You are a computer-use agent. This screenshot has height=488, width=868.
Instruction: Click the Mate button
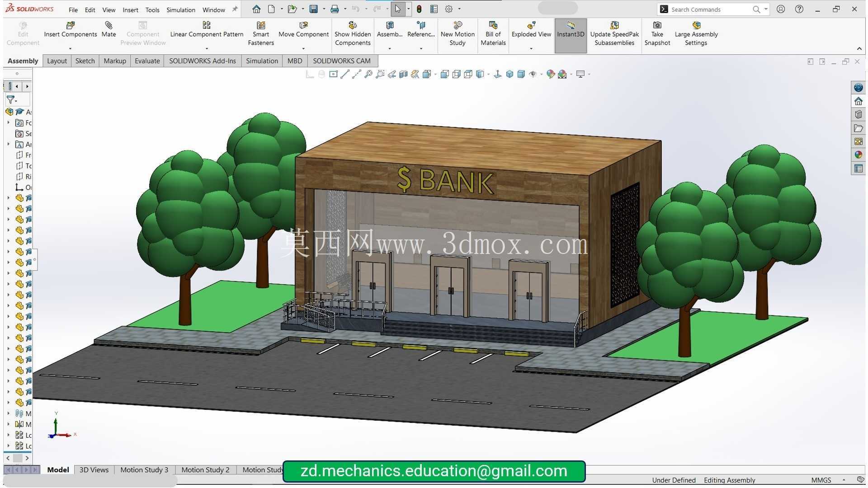click(108, 29)
